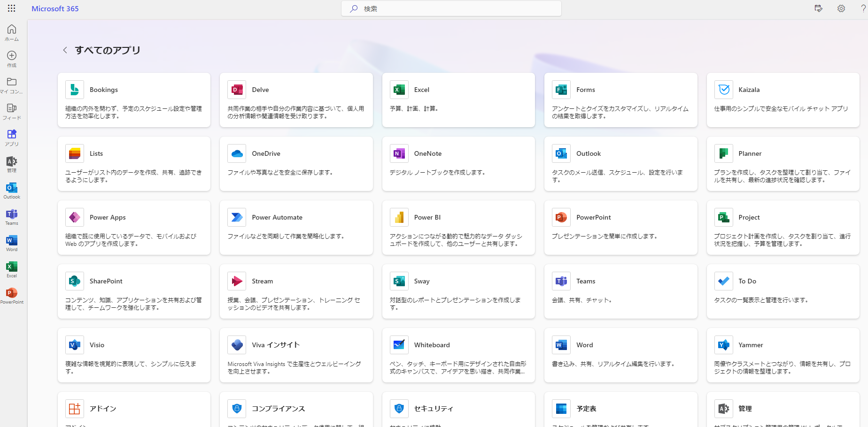Launch Outlook from the left sidebar

tap(12, 191)
